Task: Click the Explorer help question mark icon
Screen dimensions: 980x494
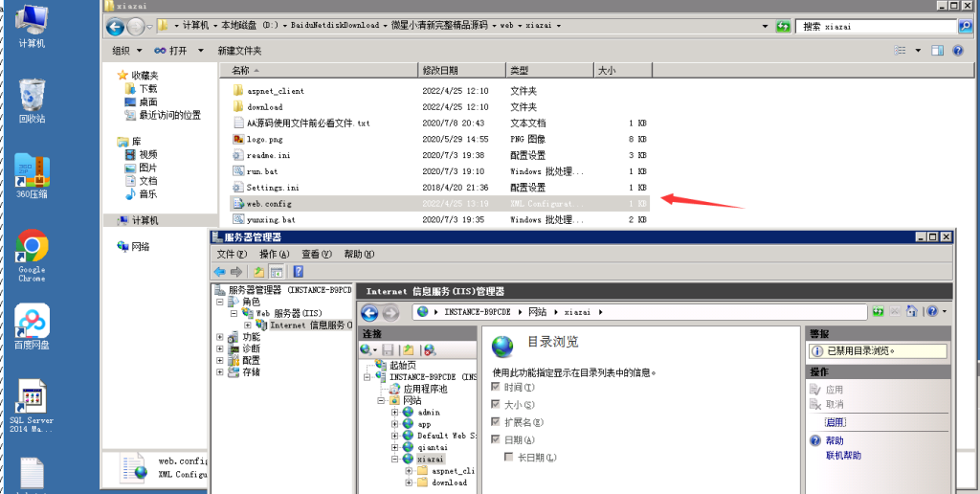Action: point(957,51)
